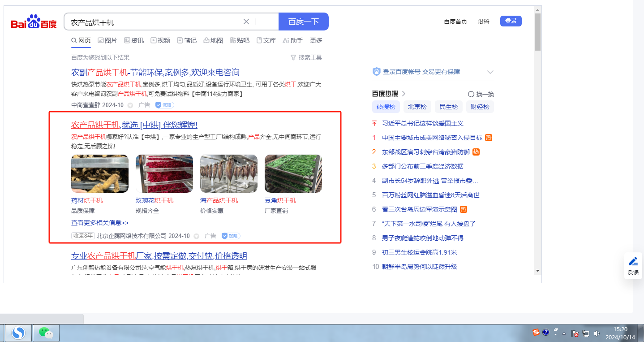Open the Baidu logo homepage
Screen dimensions: 644x342
click(34, 22)
